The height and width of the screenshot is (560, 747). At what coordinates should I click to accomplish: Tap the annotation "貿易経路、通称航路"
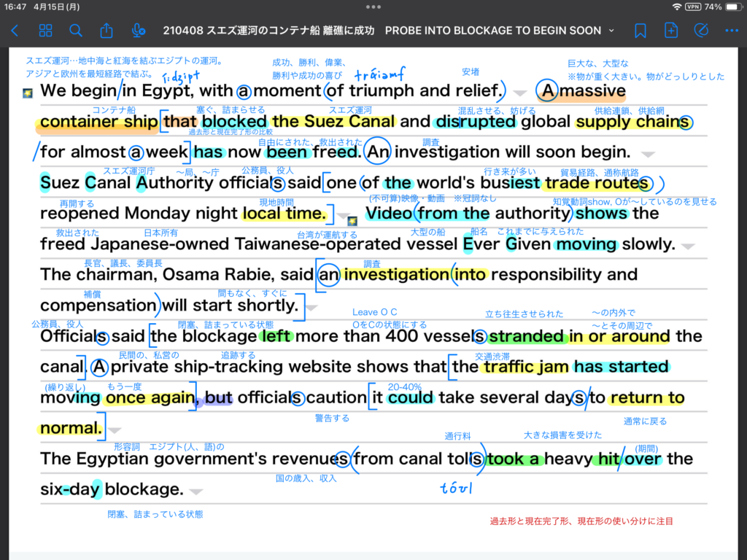click(600, 172)
